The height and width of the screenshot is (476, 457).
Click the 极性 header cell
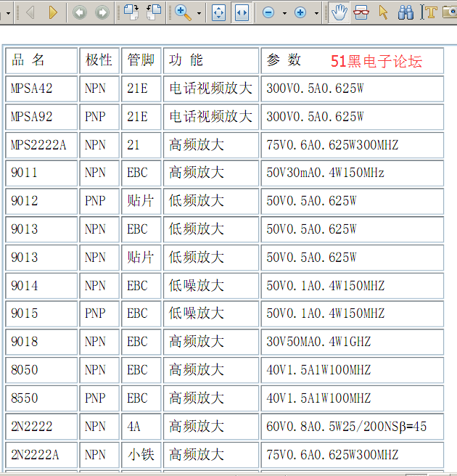coord(99,60)
